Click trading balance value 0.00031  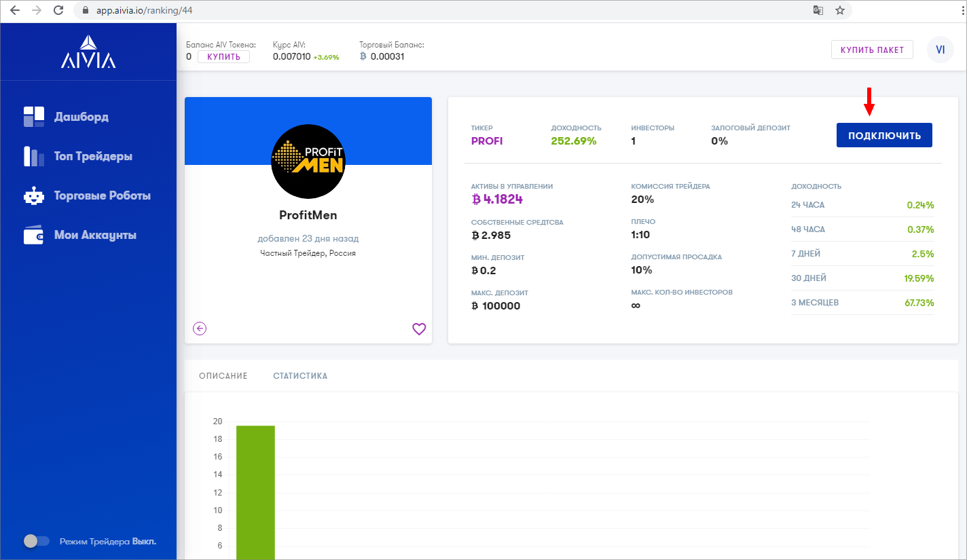click(388, 57)
